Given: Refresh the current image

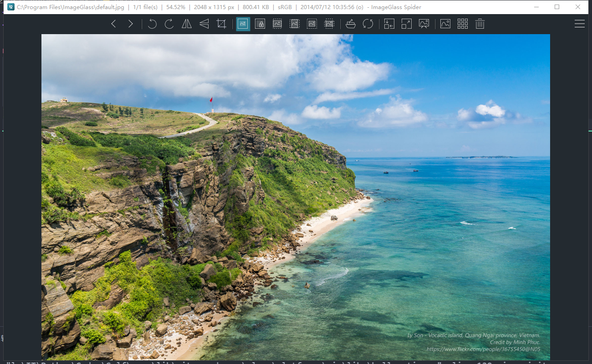Looking at the screenshot, I should (x=368, y=24).
